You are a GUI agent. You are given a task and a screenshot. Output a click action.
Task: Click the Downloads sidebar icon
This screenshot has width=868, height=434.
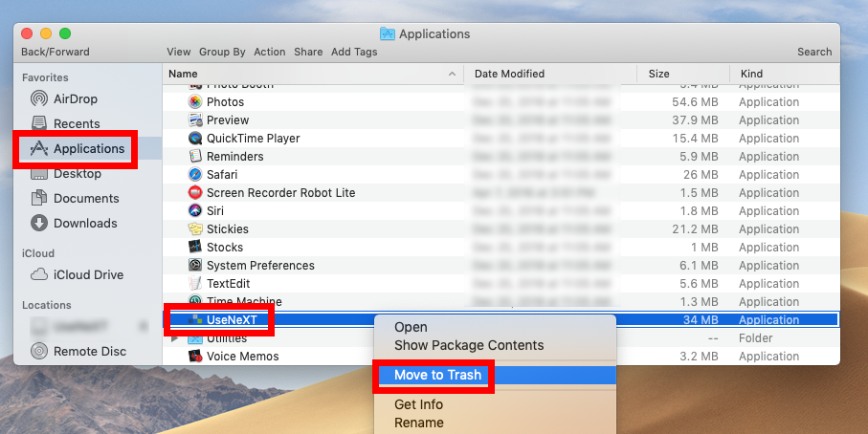38,223
